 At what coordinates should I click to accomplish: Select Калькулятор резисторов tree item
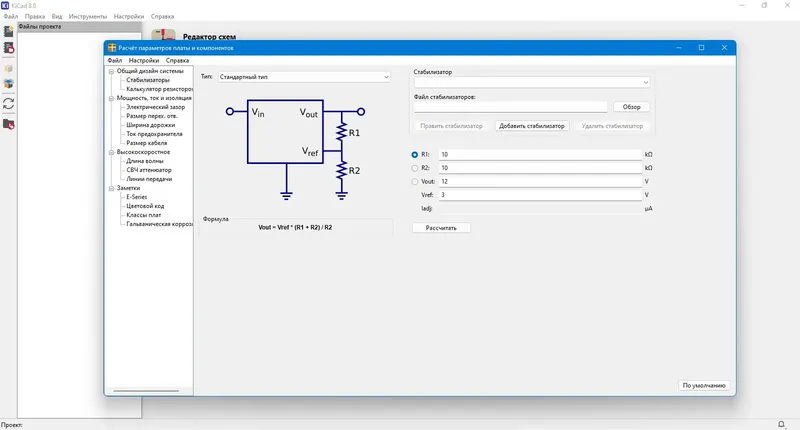(x=159, y=89)
